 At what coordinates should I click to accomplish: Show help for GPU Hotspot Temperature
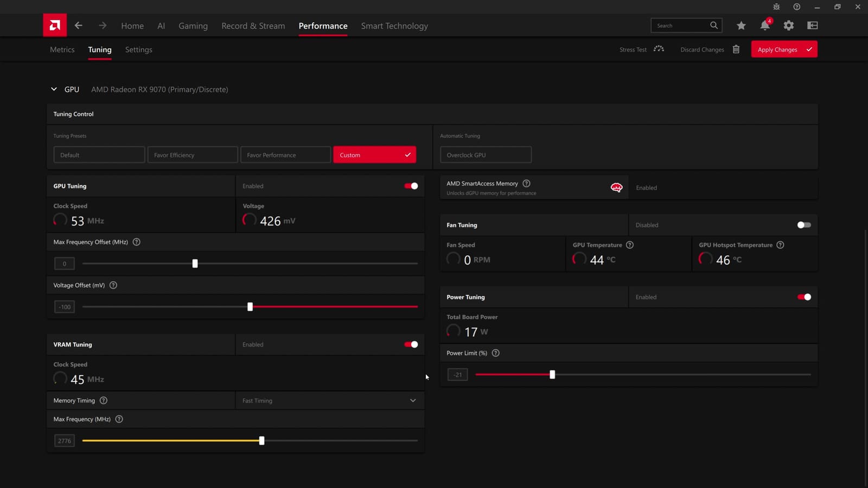(x=780, y=245)
